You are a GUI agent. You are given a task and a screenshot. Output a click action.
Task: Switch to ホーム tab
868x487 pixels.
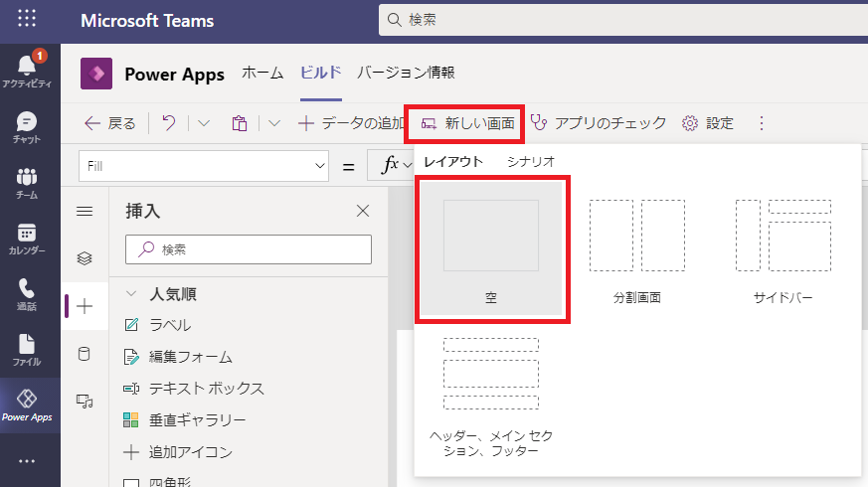(262, 73)
